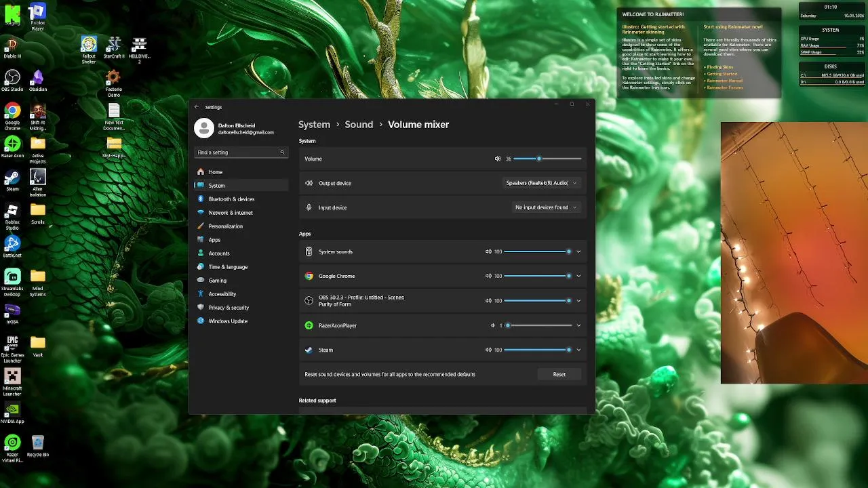Open New Text Document file
Viewport: 868px width, 488px height.
pos(114,117)
